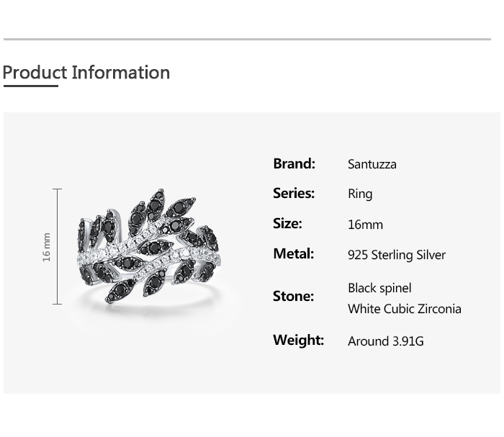Image resolution: width=504 pixels, height=437 pixels.
Task: Click the Product Information heading
Action: (86, 73)
